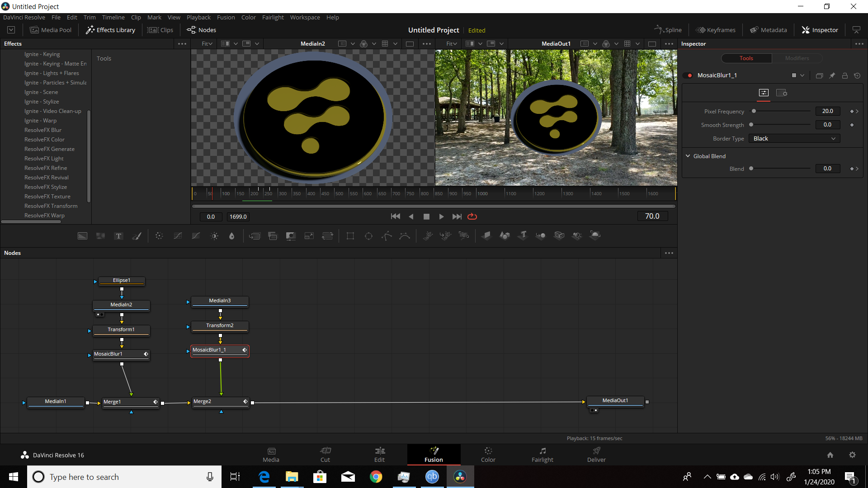The width and height of the screenshot is (868, 488).
Task: Add a Shape 3D node
Action: 505,235
